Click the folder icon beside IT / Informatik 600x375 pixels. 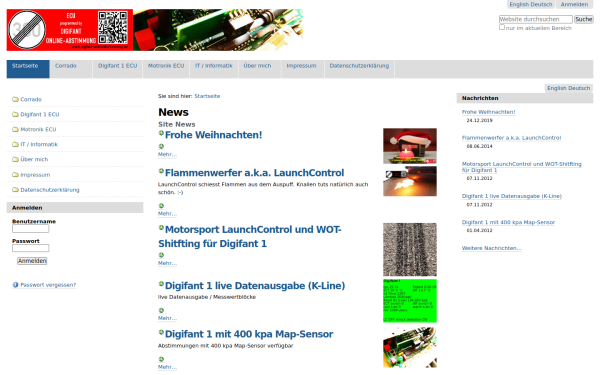15,144
